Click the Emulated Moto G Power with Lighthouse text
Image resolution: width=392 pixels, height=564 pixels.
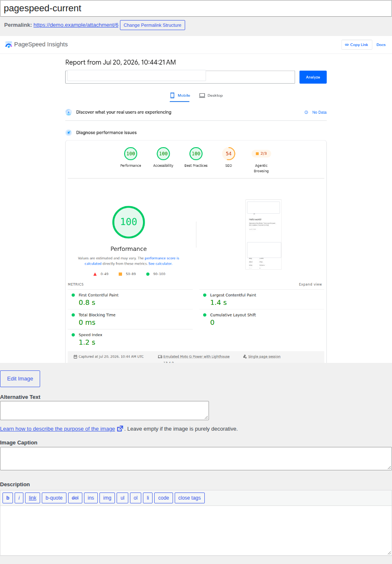(x=196, y=357)
